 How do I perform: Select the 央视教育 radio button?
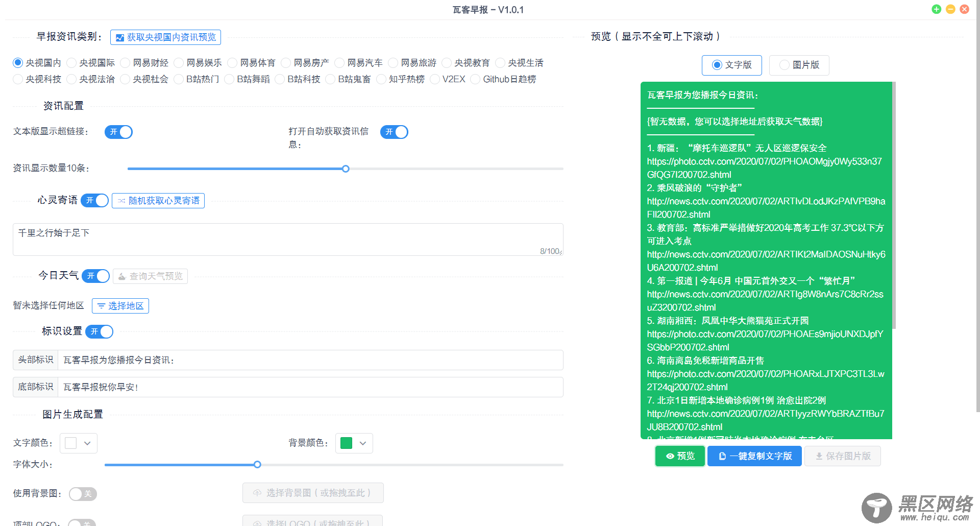pyautogui.click(x=465, y=63)
